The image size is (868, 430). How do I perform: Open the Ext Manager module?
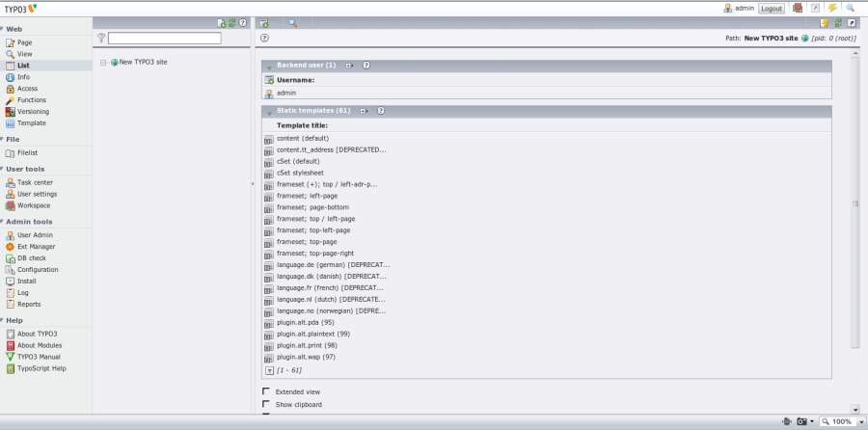[36, 246]
